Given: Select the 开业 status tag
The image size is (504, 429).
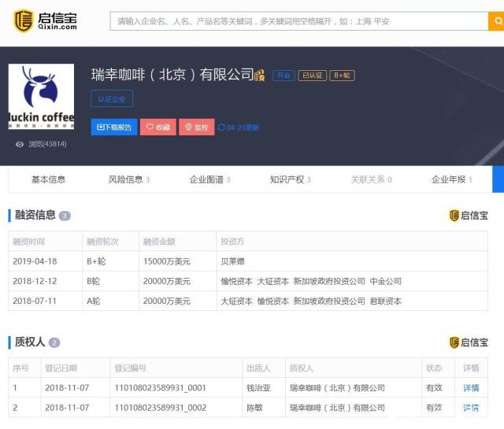Looking at the screenshot, I should 283,76.
